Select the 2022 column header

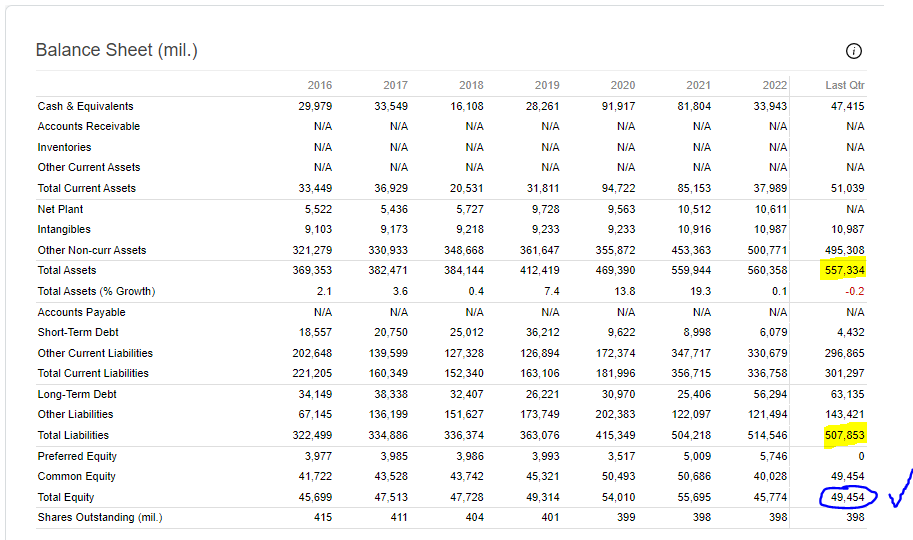(774, 85)
